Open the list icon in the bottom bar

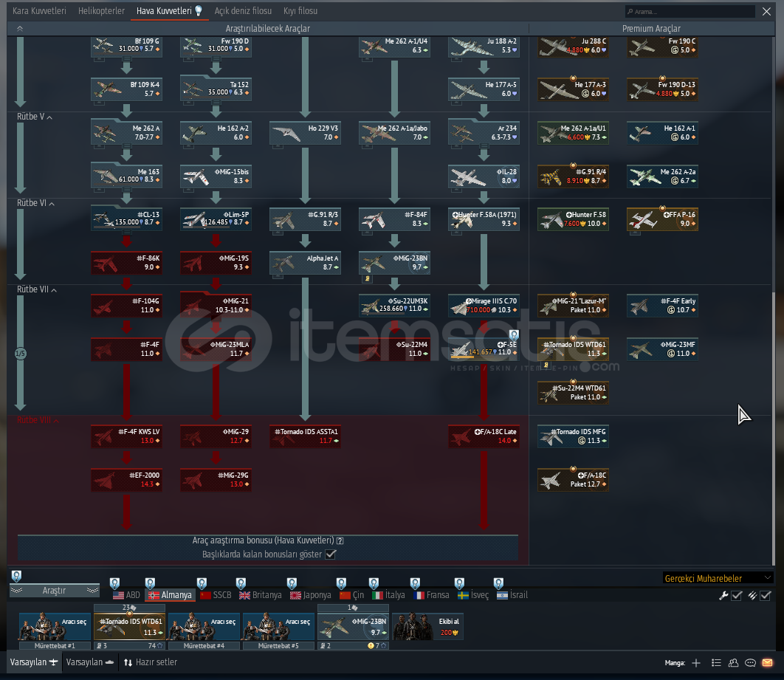tap(716, 663)
